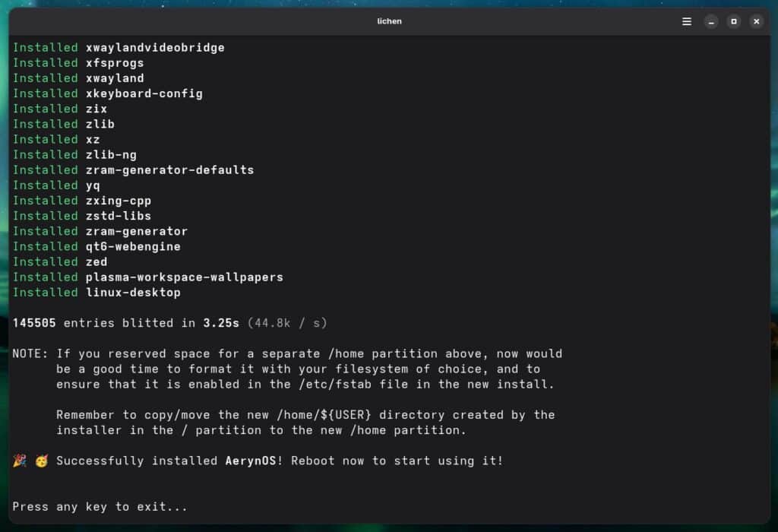This screenshot has width=778, height=532.
Task: Click the restore window icon
Action: [x=733, y=21]
